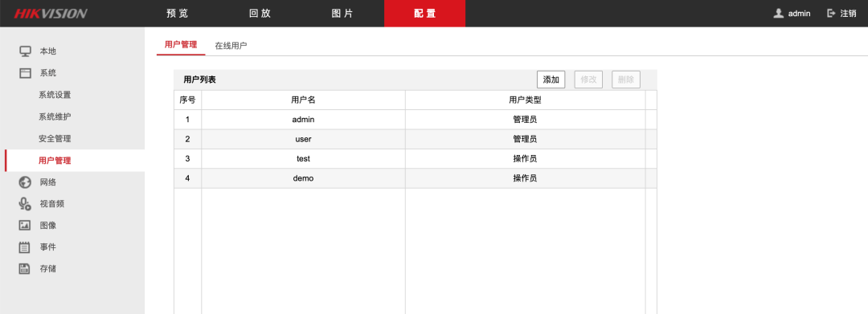Click the 注销 logout link
This screenshot has height=314, width=868.
tap(848, 14)
